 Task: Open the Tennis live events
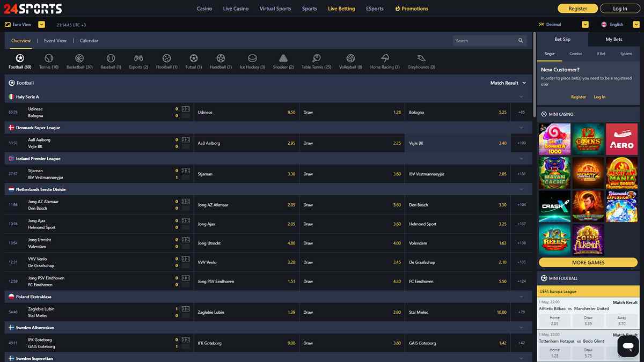click(48, 59)
